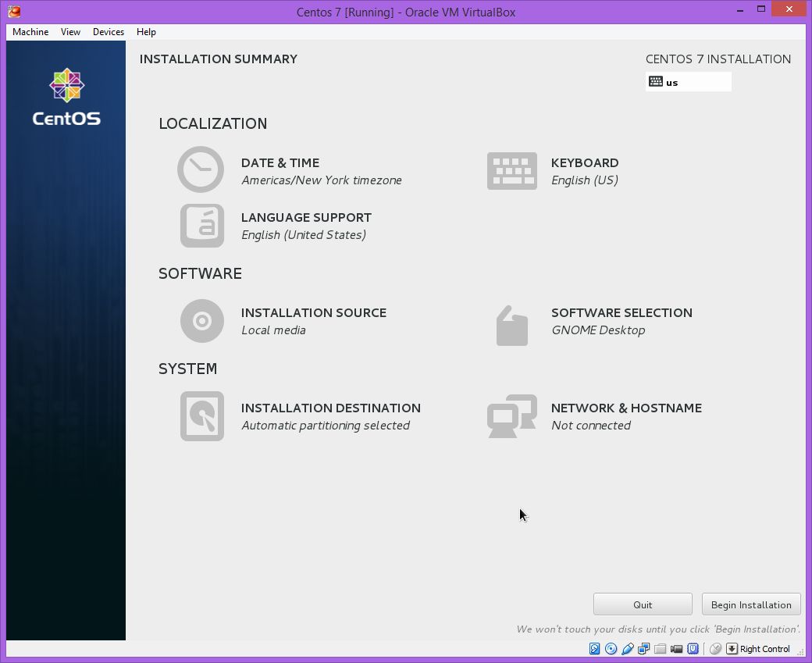
Task: Click the CENTOS 7 INSTALLATION title
Action: coord(718,59)
